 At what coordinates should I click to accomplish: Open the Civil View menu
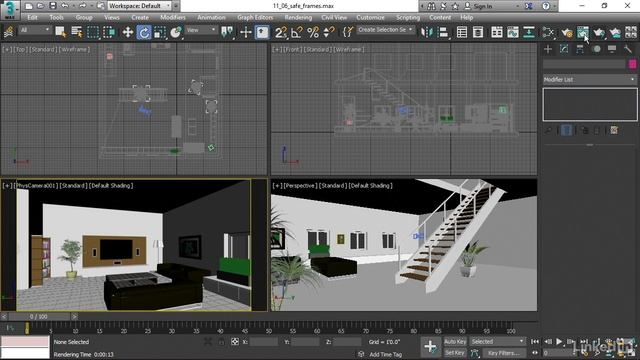(x=334, y=18)
